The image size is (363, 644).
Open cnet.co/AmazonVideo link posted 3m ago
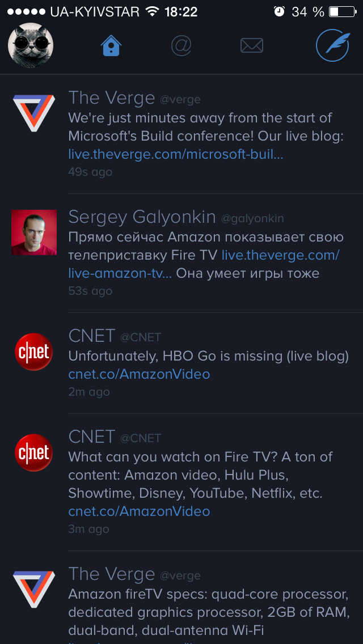pyautogui.click(x=139, y=511)
